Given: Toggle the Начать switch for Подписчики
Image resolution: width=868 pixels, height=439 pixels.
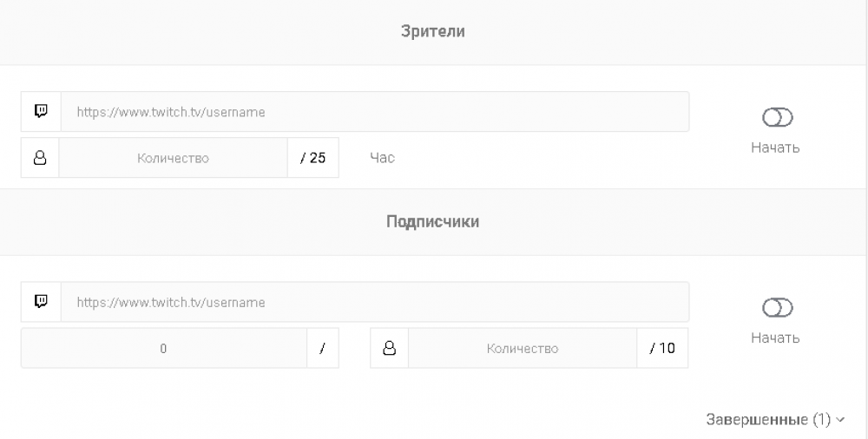Looking at the screenshot, I should pos(777,308).
